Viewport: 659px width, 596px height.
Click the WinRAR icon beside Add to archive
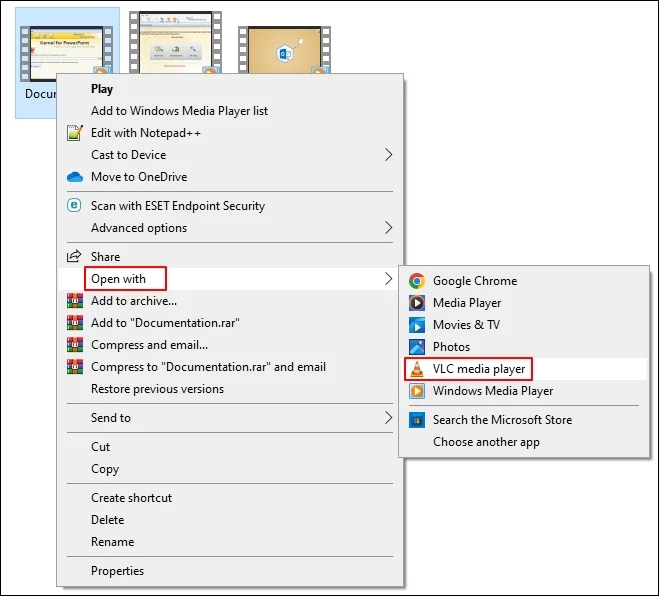pyautogui.click(x=74, y=301)
